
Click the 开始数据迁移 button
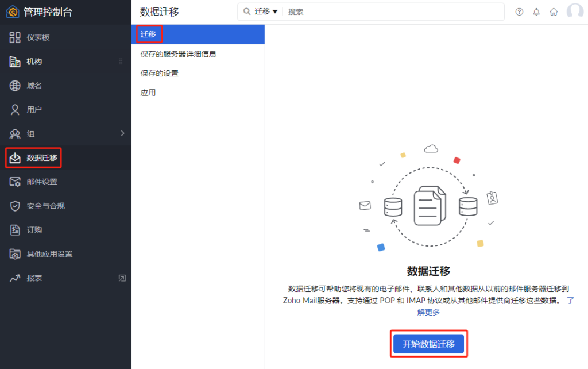[428, 344]
